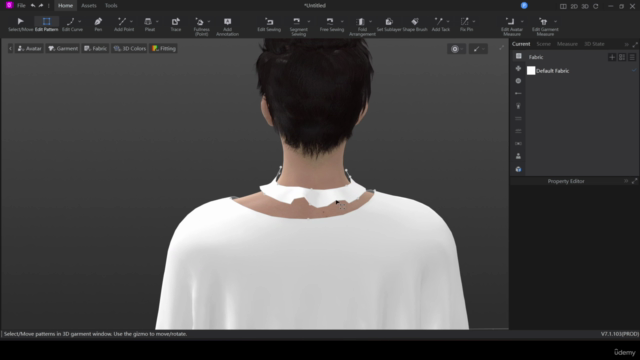Click the Garment viewport button
The image size is (640, 360).
tap(63, 49)
